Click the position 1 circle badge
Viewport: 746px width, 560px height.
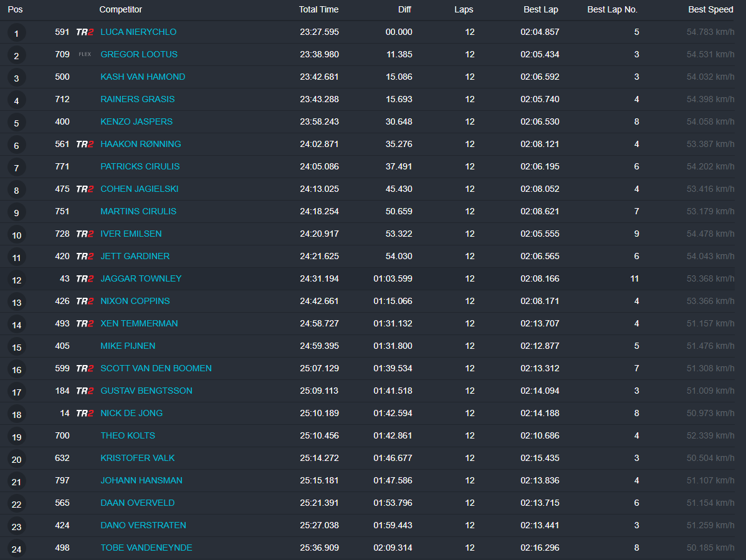(x=16, y=34)
